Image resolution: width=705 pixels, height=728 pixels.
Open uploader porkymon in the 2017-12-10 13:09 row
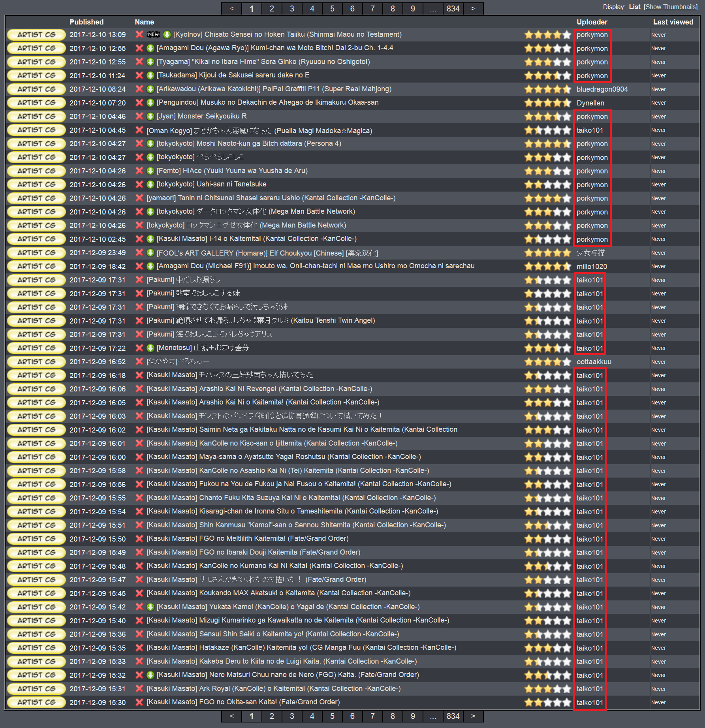pos(592,35)
